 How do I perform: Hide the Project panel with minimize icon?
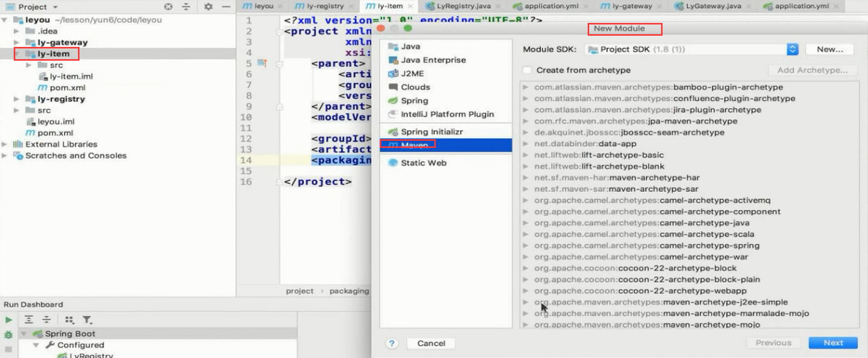(226, 7)
